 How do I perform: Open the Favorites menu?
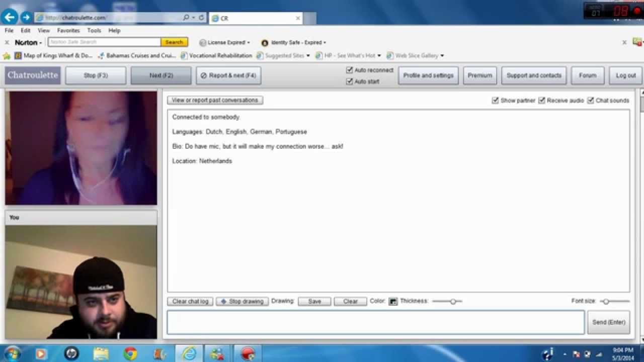pyautogui.click(x=68, y=31)
